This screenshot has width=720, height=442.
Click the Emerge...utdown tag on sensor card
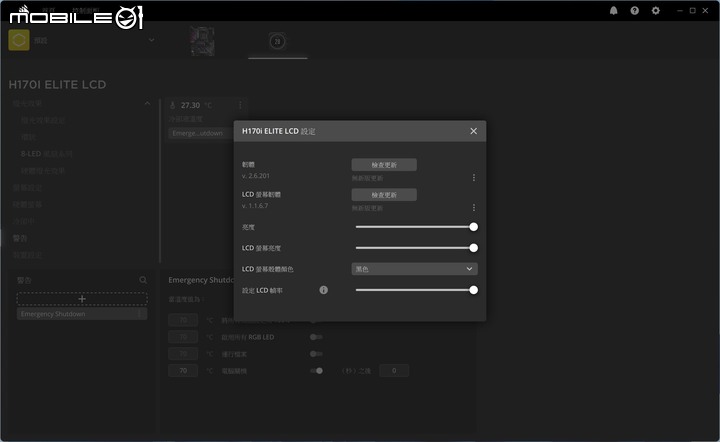point(200,133)
